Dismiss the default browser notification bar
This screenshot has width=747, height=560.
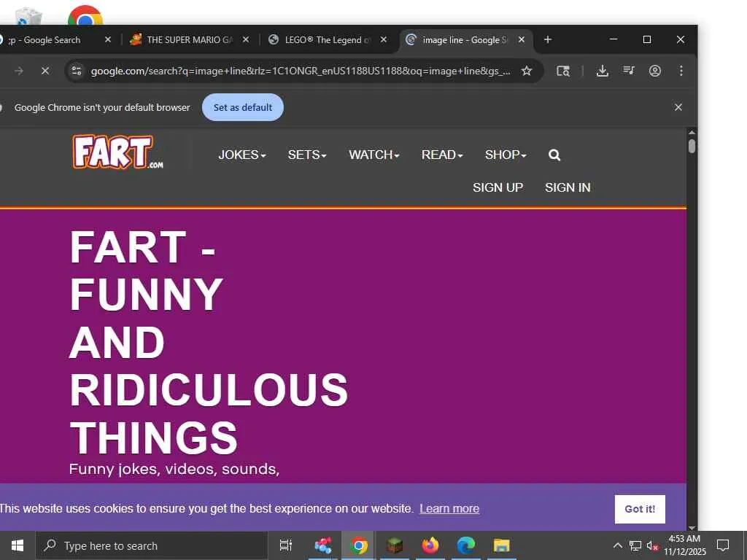pyautogui.click(x=678, y=107)
